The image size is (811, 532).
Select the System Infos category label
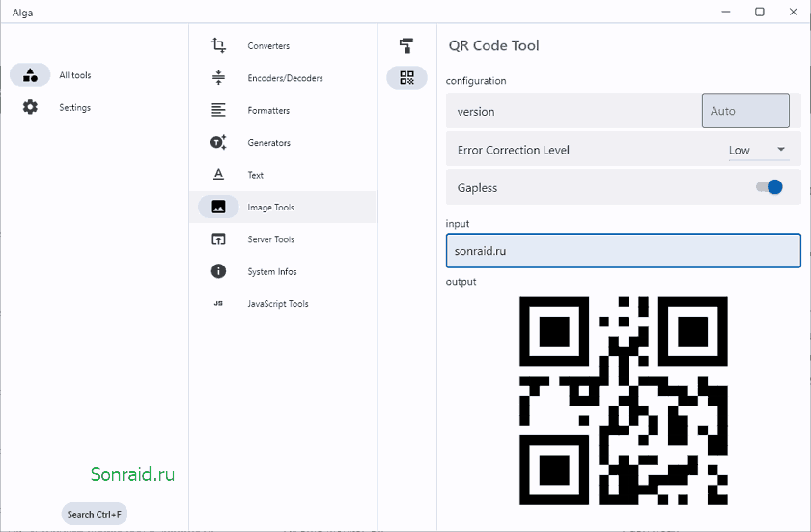pyautogui.click(x=272, y=271)
